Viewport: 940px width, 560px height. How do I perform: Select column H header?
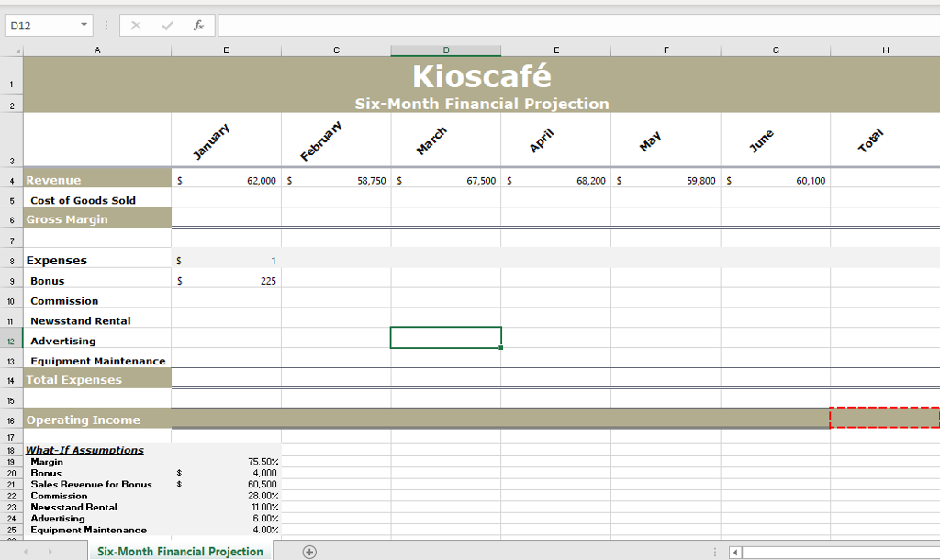[x=886, y=50]
